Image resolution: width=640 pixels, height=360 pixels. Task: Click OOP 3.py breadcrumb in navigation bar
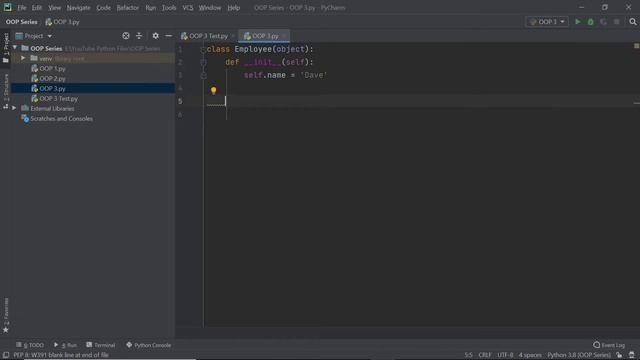(62, 22)
